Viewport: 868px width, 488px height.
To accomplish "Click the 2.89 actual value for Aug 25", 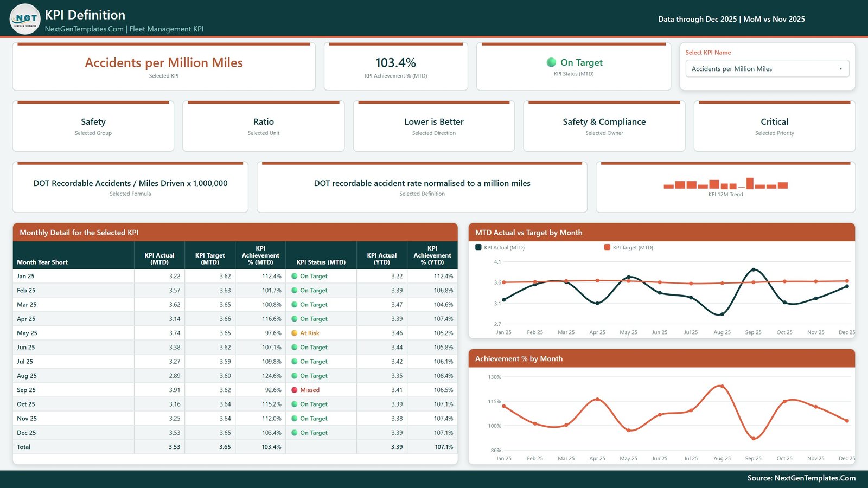I will (175, 376).
